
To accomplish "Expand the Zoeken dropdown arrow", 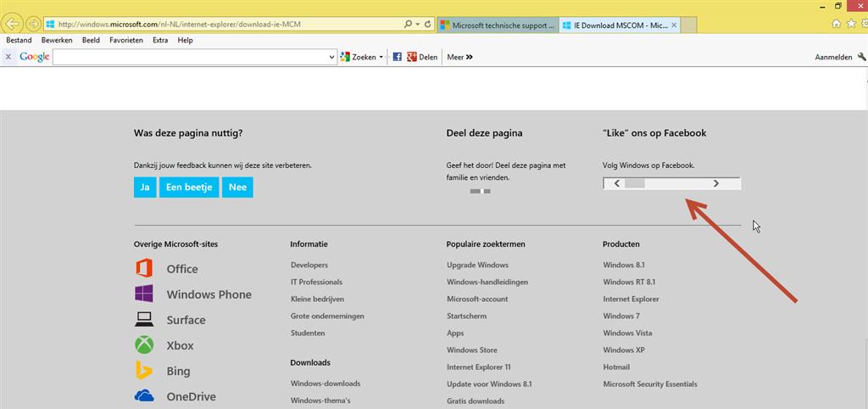I will point(381,57).
